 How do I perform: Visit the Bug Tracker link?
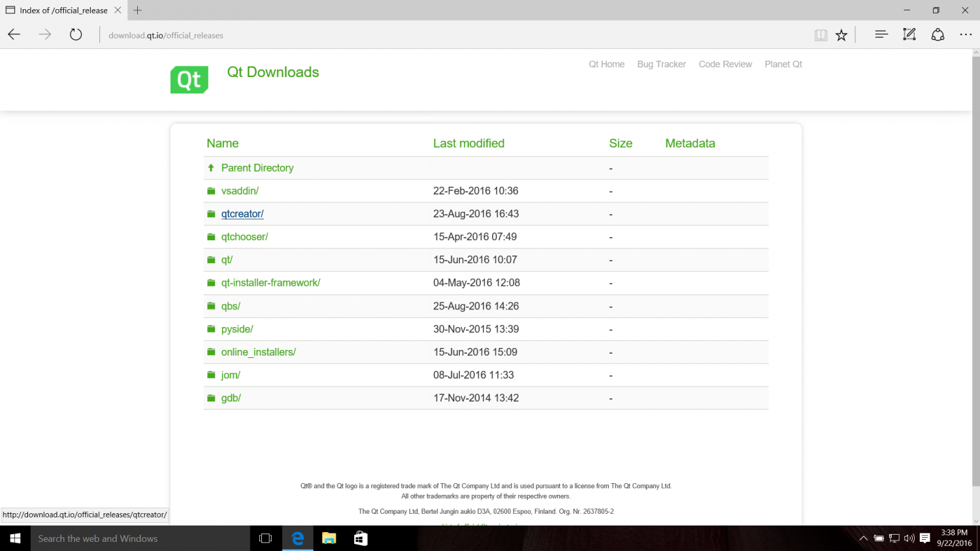pos(661,64)
